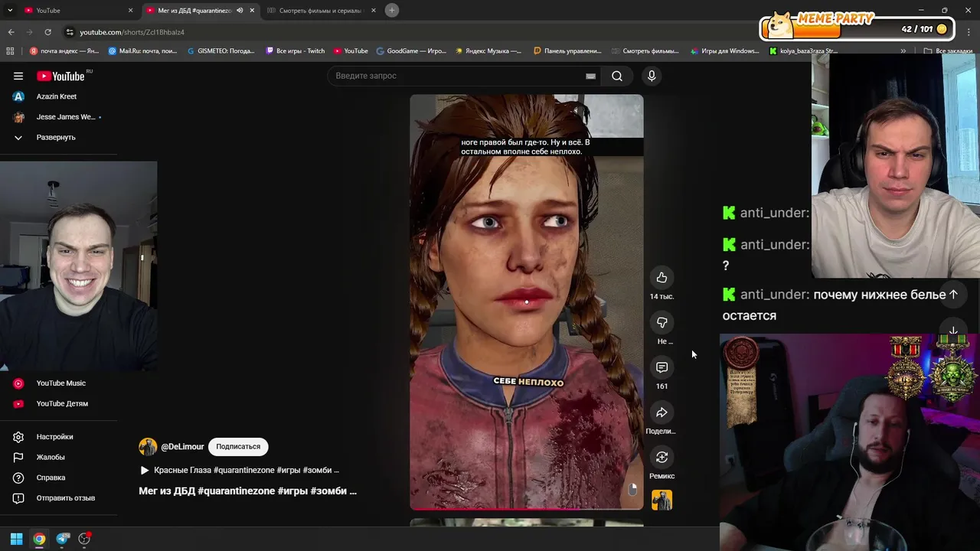Open the Chrome apps grid shortcut
The height and width of the screenshot is (551, 980).
point(10,51)
